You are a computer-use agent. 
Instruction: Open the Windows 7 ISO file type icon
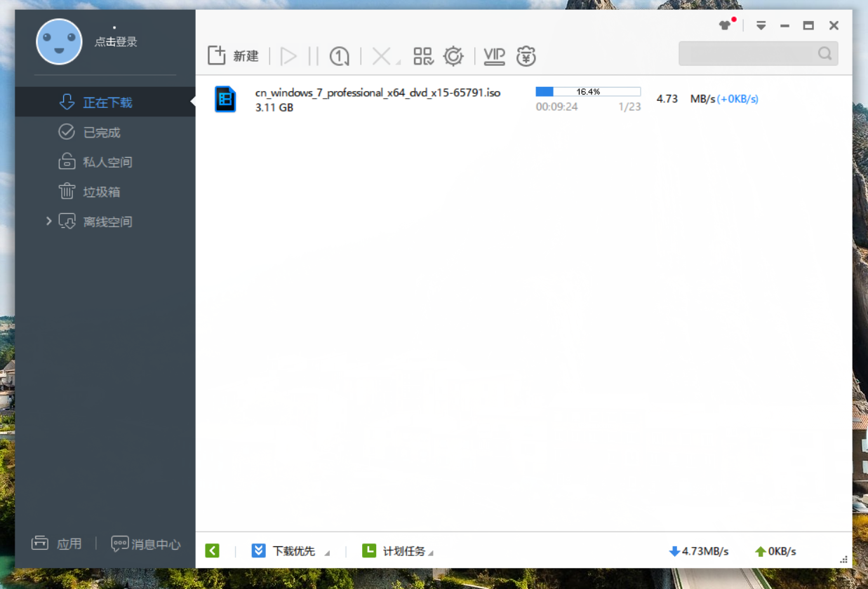tap(225, 99)
